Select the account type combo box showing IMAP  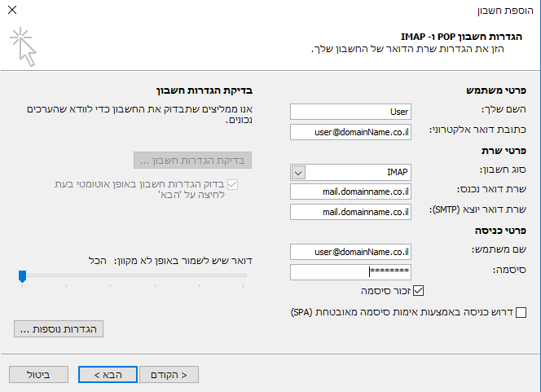(x=350, y=172)
